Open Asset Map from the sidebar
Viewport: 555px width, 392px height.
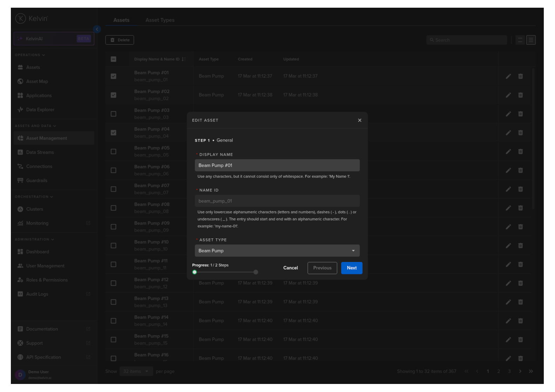pyautogui.click(x=37, y=82)
